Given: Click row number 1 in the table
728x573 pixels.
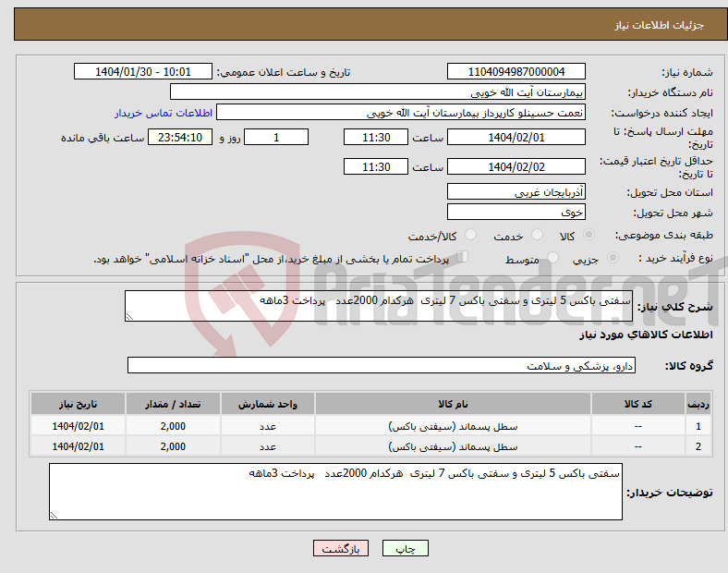Looking at the screenshot, I should (698, 426).
